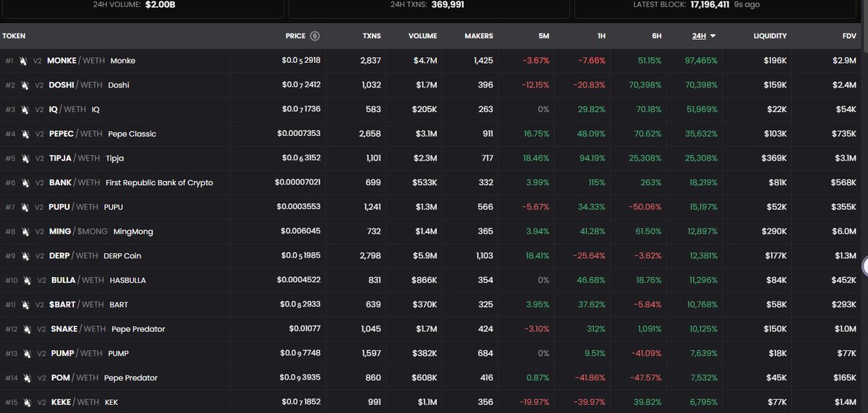
Task: Sort table by PRICE column header
Action: click(295, 35)
